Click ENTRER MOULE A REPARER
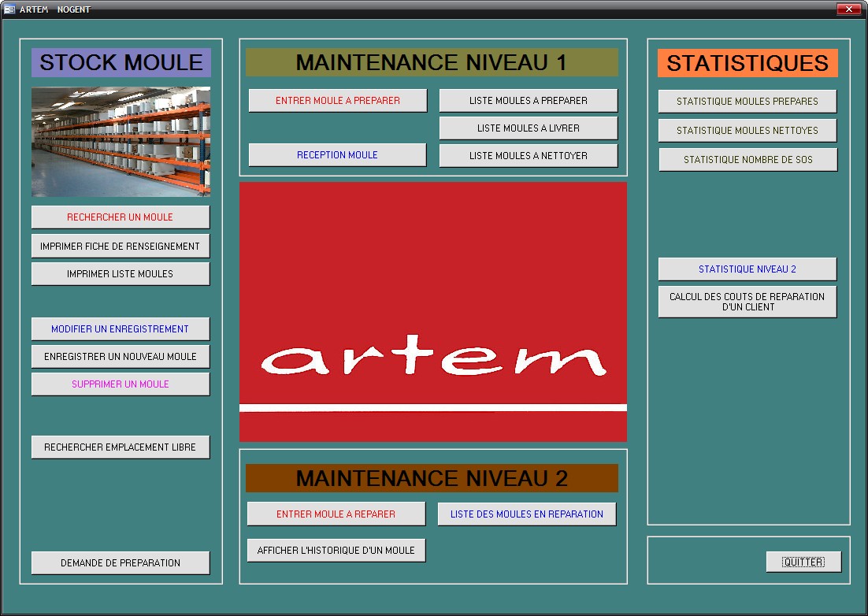 pyautogui.click(x=336, y=514)
